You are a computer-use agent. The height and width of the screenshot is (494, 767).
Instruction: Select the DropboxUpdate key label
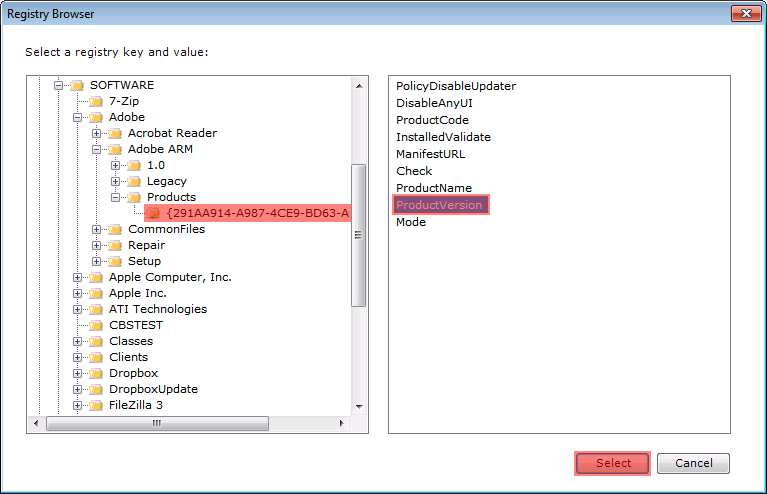click(x=154, y=389)
